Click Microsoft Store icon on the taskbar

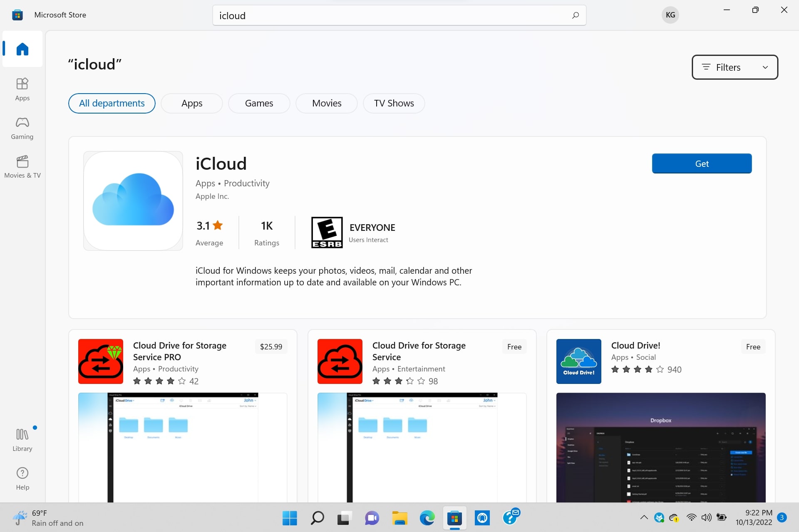tap(454, 518)
